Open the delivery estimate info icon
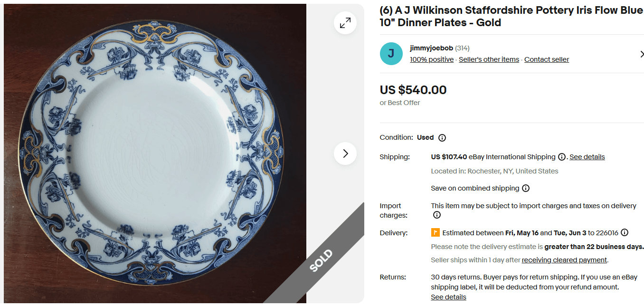The width and height of the screenshot is (644, 307). [624, 232]
